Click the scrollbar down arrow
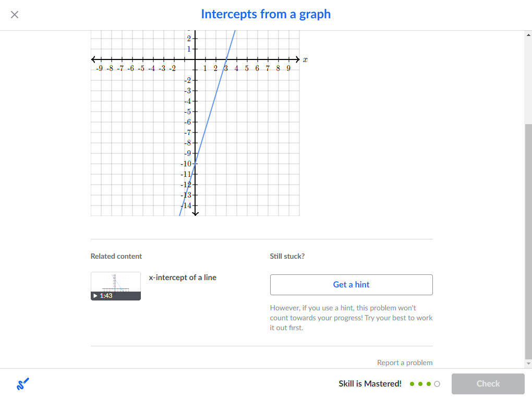The height and width of the screenshot is (398, 532). [x=528, y=364]
